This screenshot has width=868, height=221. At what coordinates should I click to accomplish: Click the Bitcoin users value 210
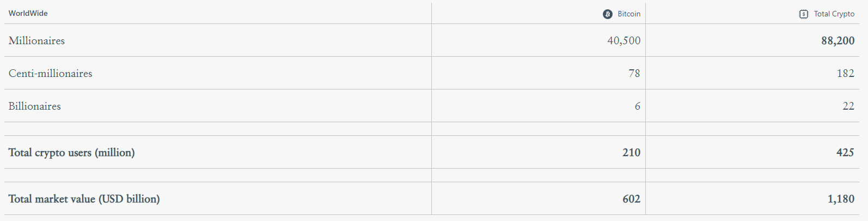click(632, 153)
